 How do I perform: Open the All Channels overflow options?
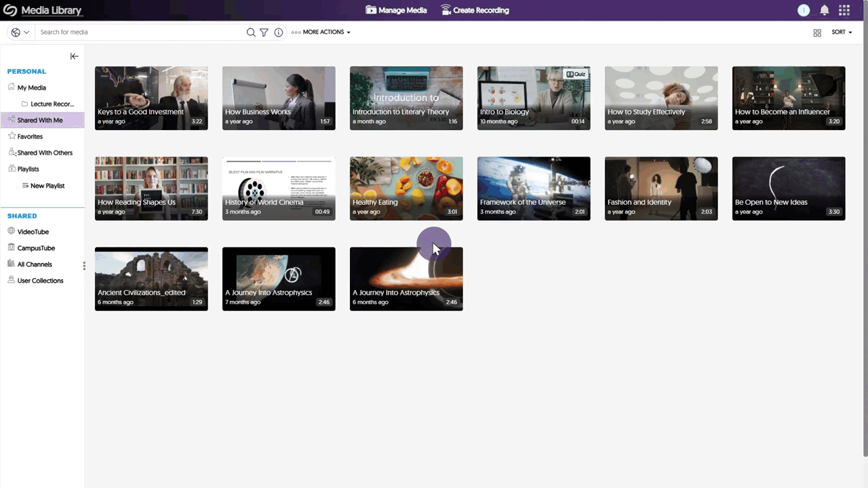(x=83, y=265)
